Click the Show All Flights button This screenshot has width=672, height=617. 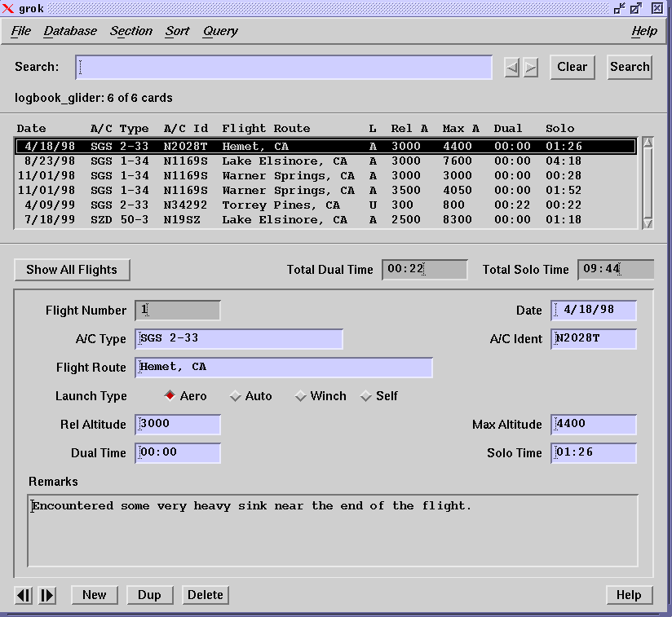(72, 270)
